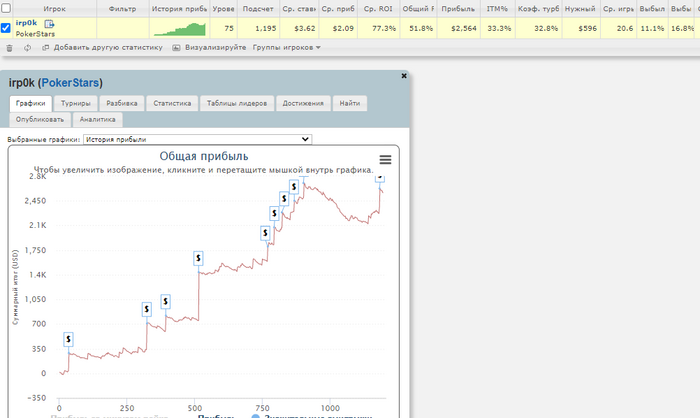The width and height of the screenshot is (700, 418).
Task: Click the $2,564 profit value
Action: pyautogui.click(x=464, y=28)
